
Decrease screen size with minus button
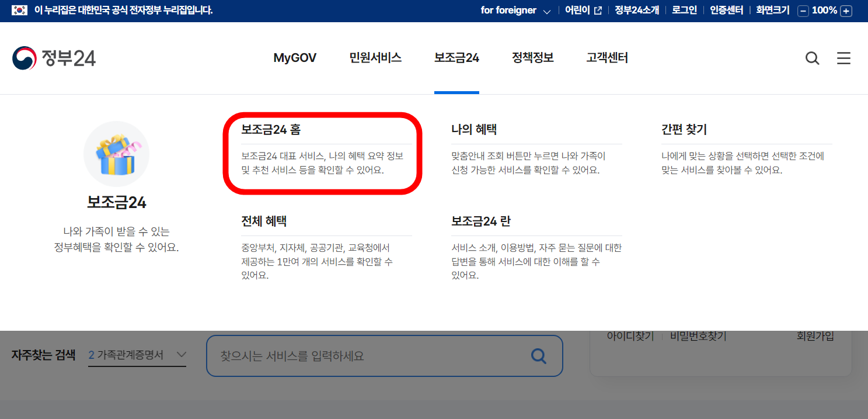[x=804, y=11]
